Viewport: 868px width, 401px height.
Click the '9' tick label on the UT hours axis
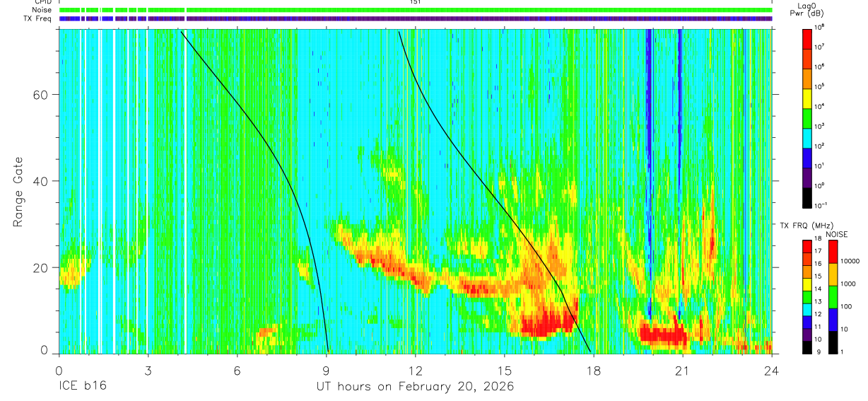327,370
